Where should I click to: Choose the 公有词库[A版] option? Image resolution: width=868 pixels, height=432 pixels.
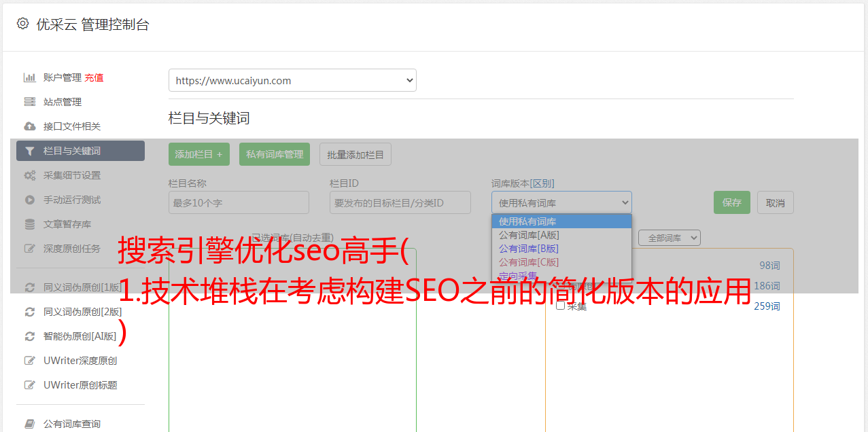561,235
